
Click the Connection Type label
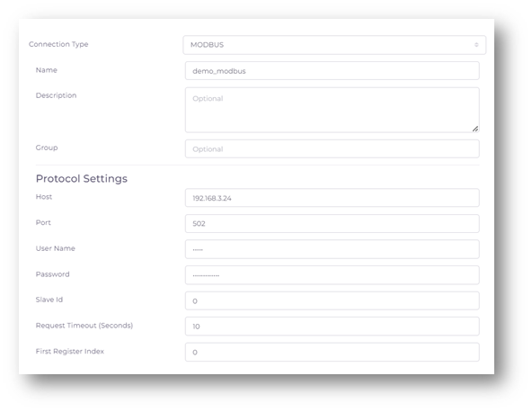pos(58,44)
